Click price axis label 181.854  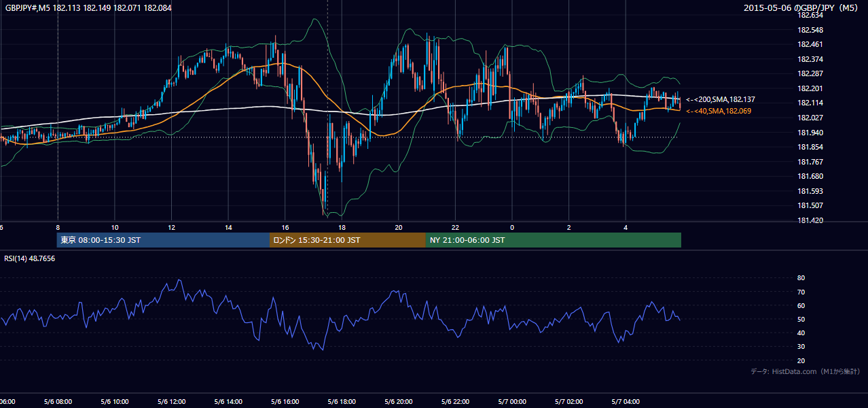click(x=809, y=147)
